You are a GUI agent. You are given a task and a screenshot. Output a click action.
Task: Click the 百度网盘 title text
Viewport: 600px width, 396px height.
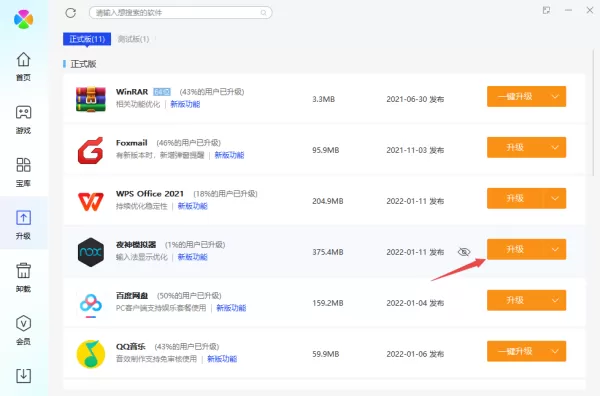click(x=132, y=296)
